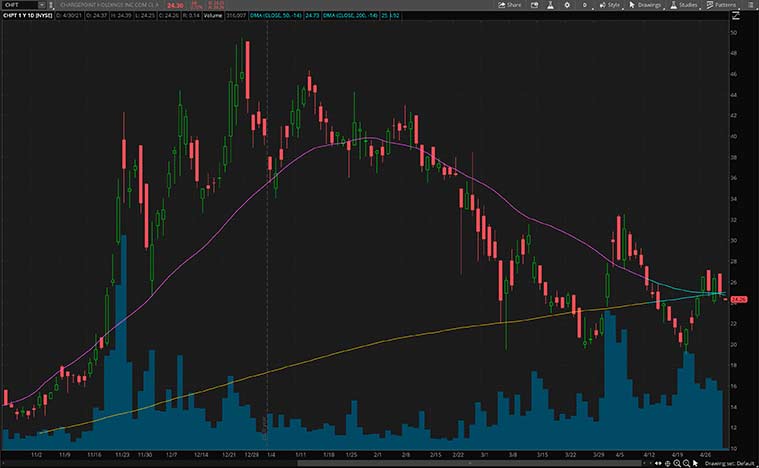Click the snapshot icon next to Share

click(534, 5)
